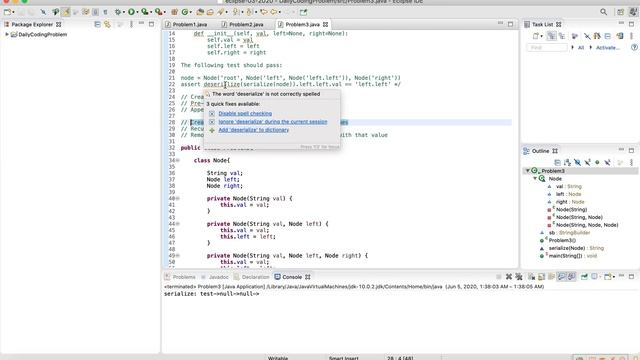Click Remove All Terminated Launches in Console
Screen dimensions: 640x360
[x=519, y=277]
